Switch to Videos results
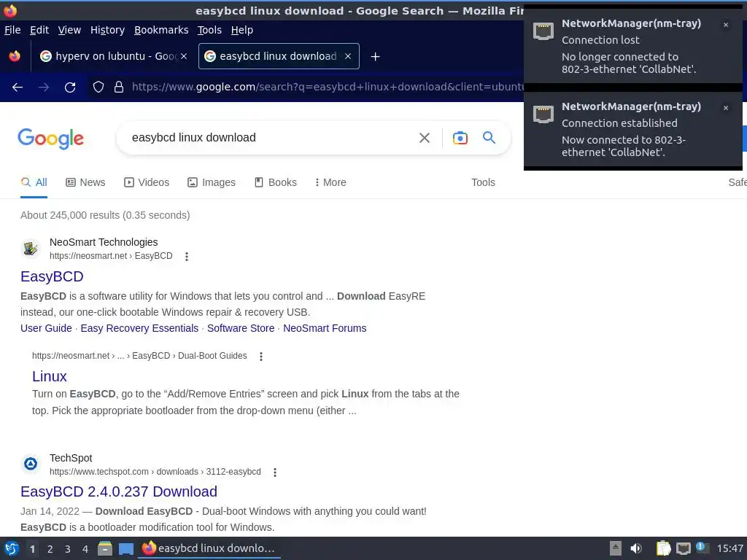Viewport: 747px width, 560px height. coord(147,182)
